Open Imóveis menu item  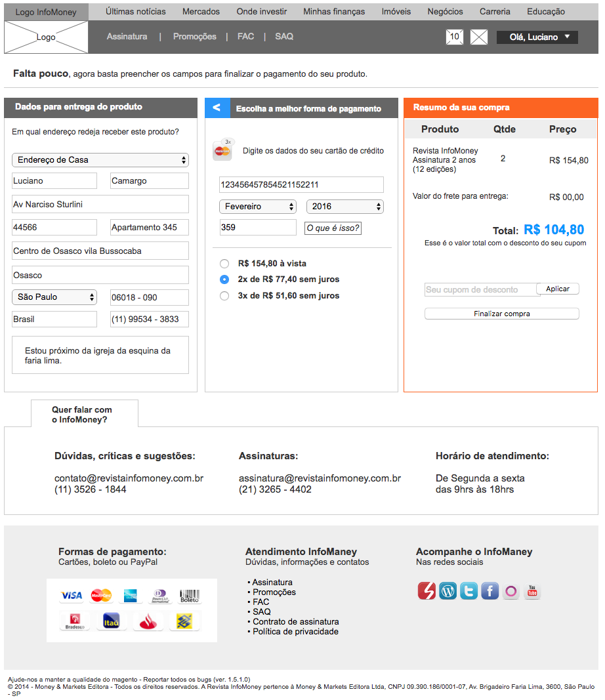pos(396,12)
